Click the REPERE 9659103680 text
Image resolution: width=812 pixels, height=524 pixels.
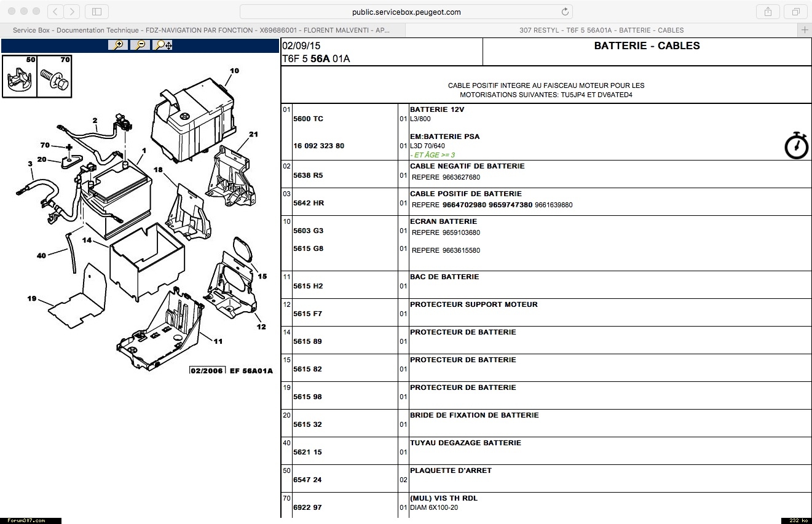pyautogui.click(x=446, y=232)
